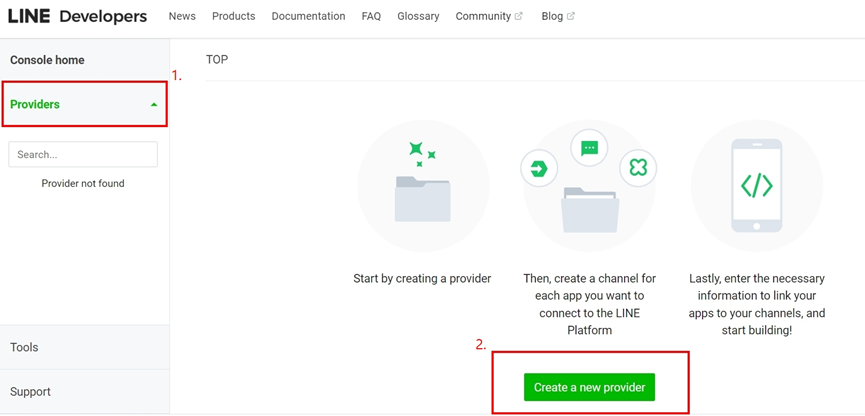Open the Glossary page

click(418, 16)
